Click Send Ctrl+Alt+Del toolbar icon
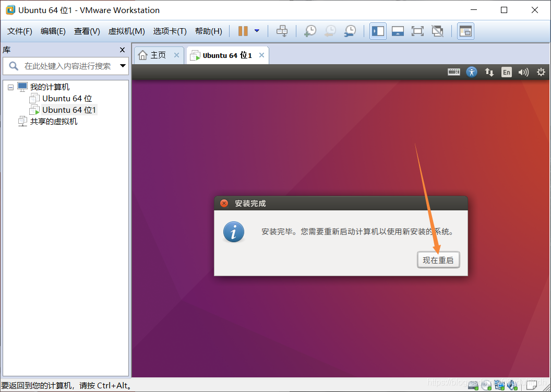 pyautogui.click(x=282, y=31)
